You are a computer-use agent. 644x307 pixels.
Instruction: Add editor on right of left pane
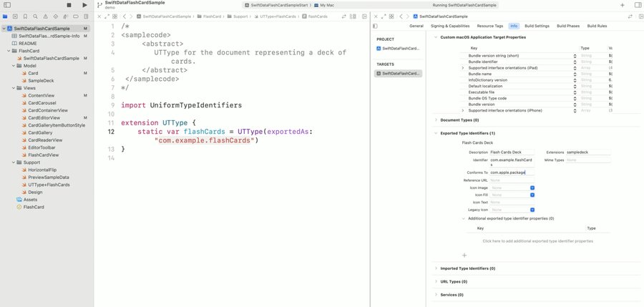coord(364,16)
